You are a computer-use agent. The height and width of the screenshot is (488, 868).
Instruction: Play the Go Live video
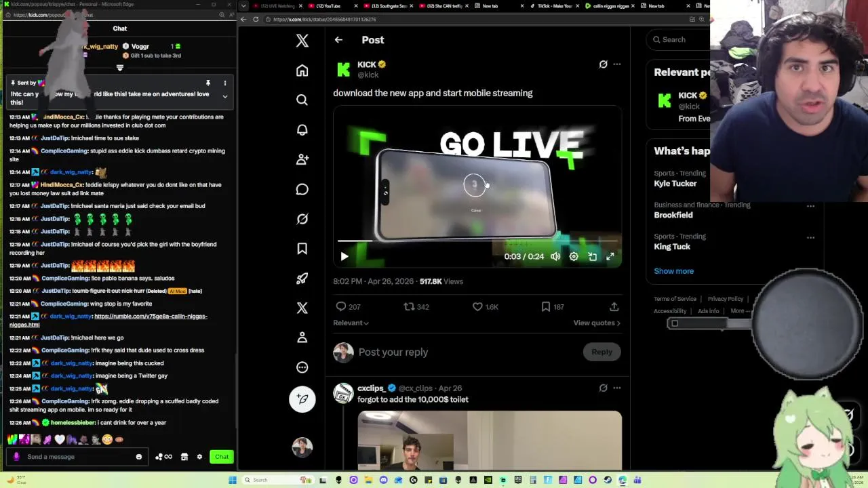344,257
